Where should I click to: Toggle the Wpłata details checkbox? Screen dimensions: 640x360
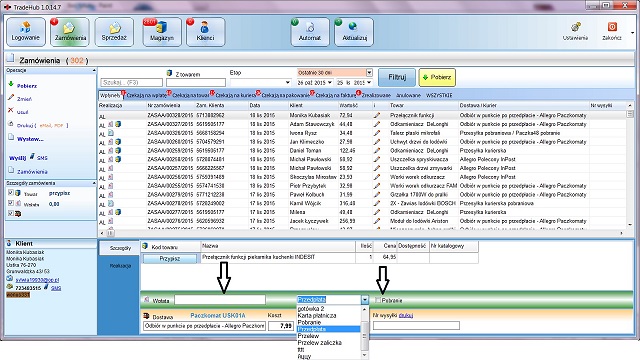(x=11, y=203)
